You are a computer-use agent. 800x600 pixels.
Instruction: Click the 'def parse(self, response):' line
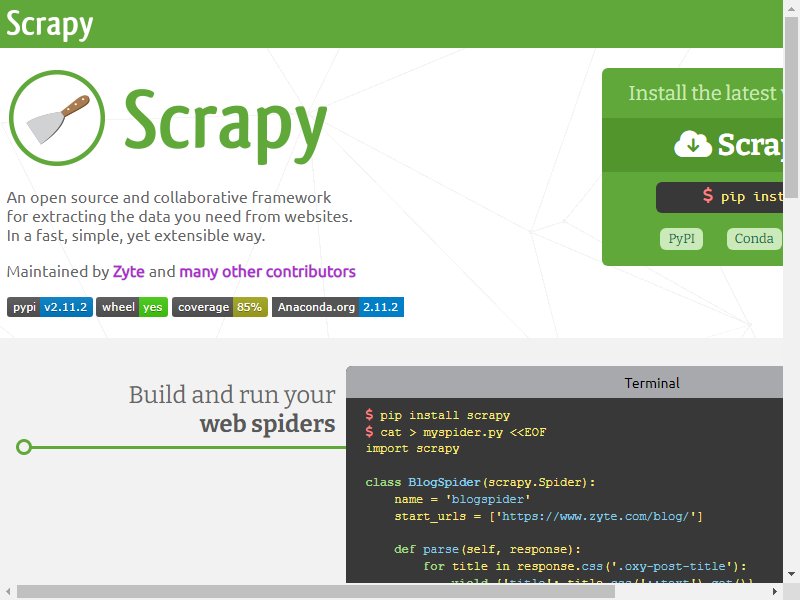(x=487, y=549)
